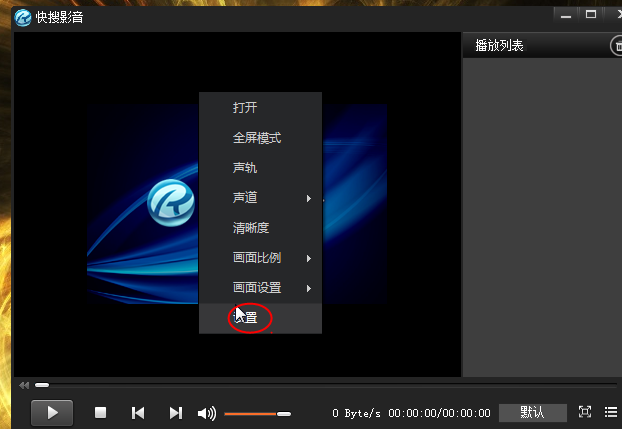Minimize the 快搜影音 window
This screenshot has height=429, width=622.
(566, 16)
